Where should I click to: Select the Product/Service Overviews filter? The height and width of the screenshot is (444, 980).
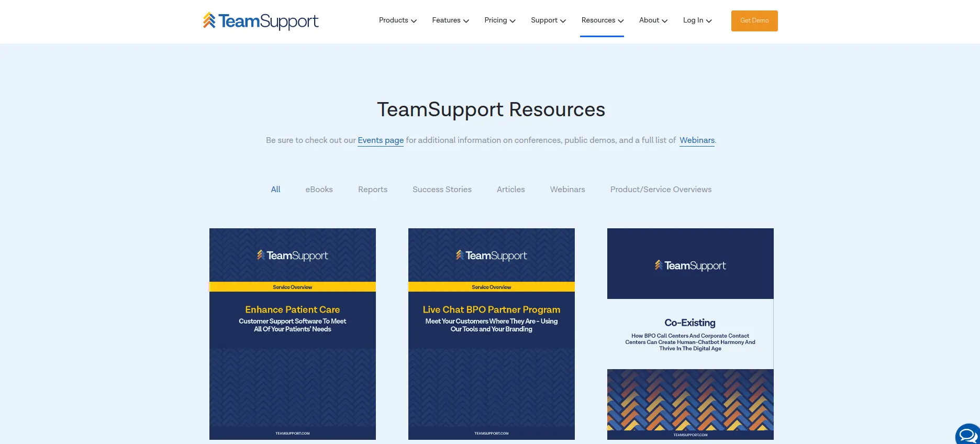pyautogui.click(x=661, y=190)
